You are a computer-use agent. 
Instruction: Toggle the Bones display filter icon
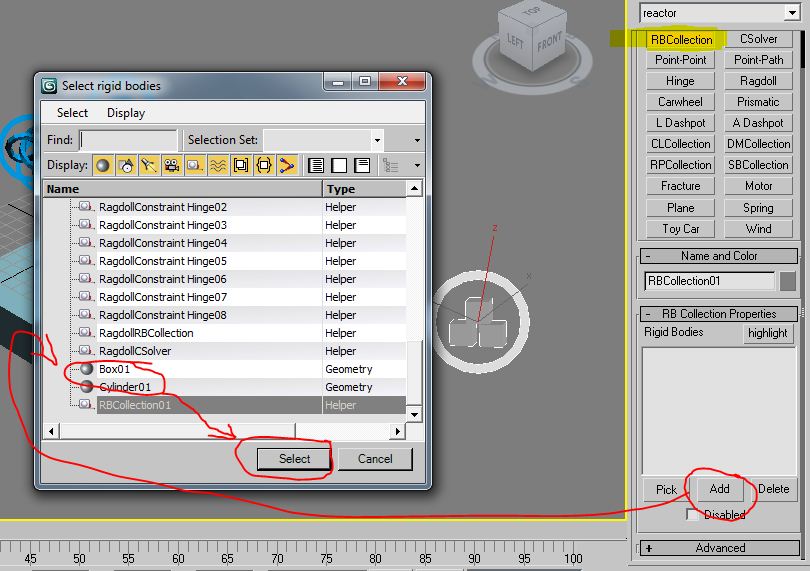287,165
